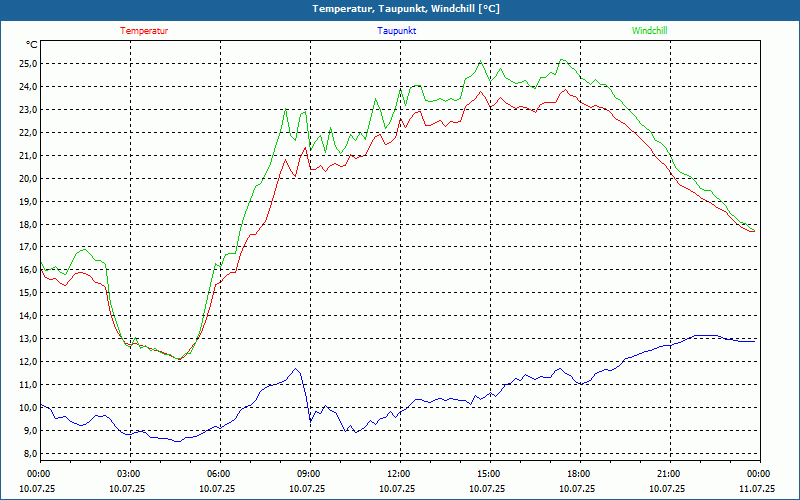Image resolution: width=800 pixels, height=500 pixels.
Task: Click the 10.07.25 date under 12:00
Action: point(397,488)
